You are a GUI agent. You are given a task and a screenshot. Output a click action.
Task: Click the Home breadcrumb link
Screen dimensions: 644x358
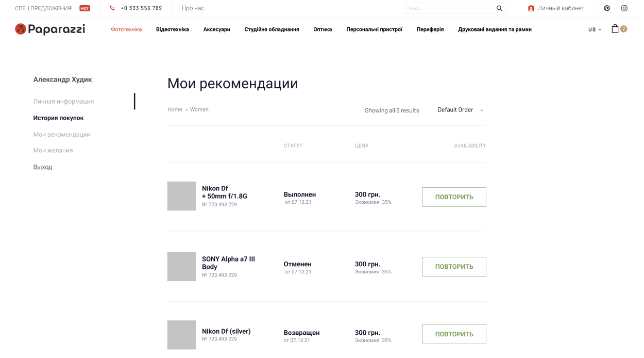(175, 110)
